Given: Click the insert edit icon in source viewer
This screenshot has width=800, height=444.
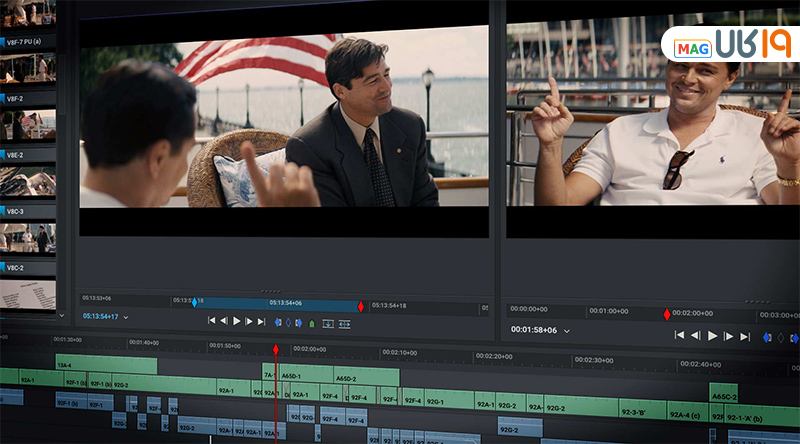Looking at the screenshot, I should pyautogui.click(x=328, y=323).
